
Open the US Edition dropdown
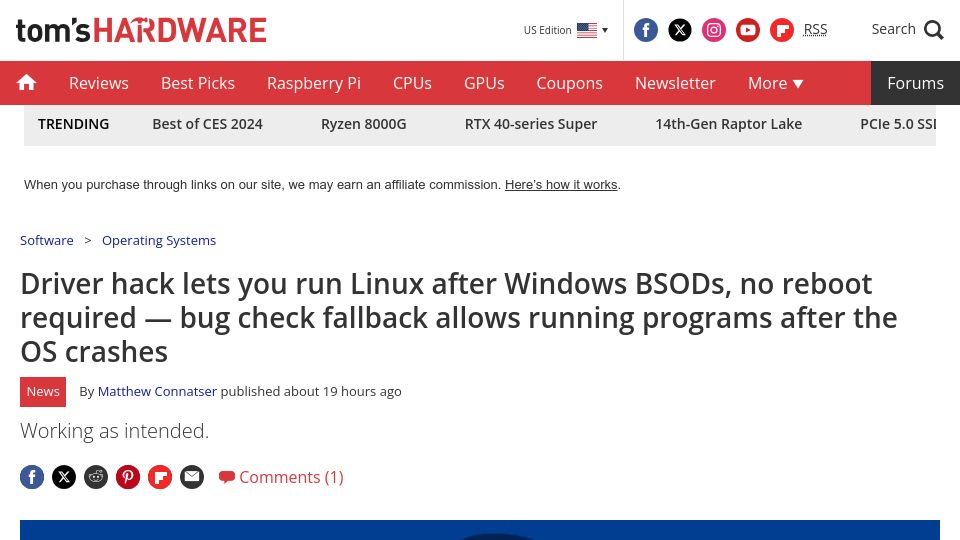pos(565,30)
